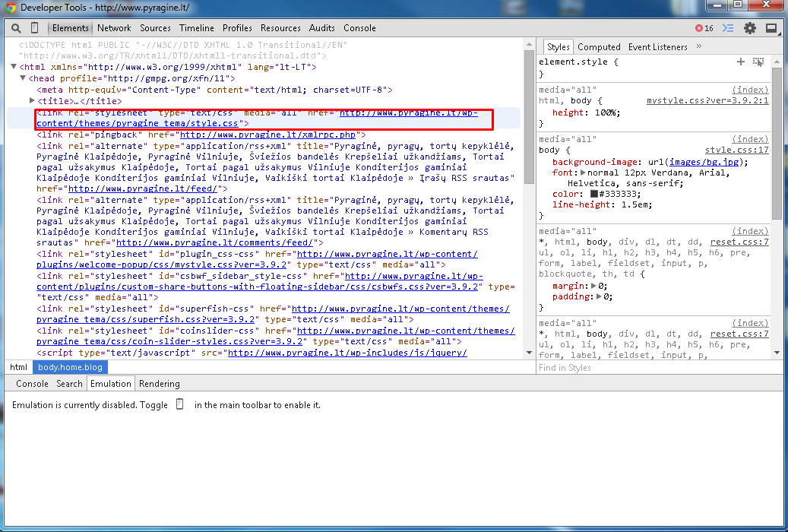Click the Chrome icon in title bar
788x532 pixels.
[x=10, y=8]
